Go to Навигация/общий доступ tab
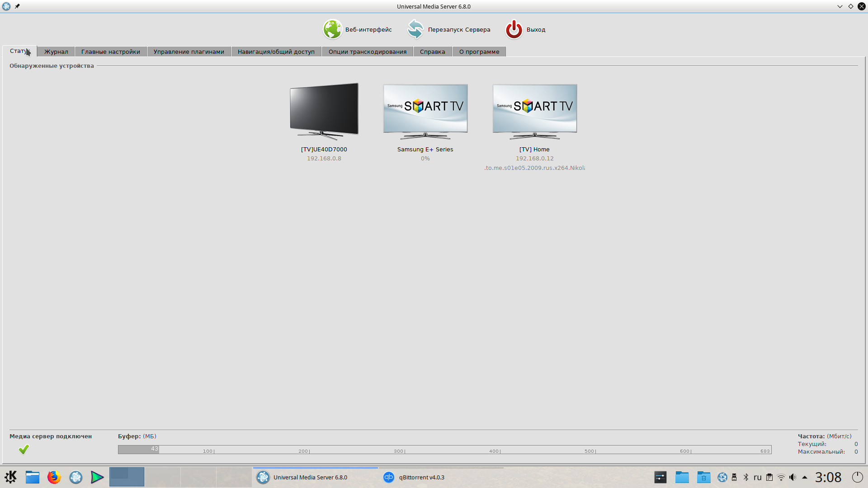Viewport: 868px width, 488px height. coord(276,52)
